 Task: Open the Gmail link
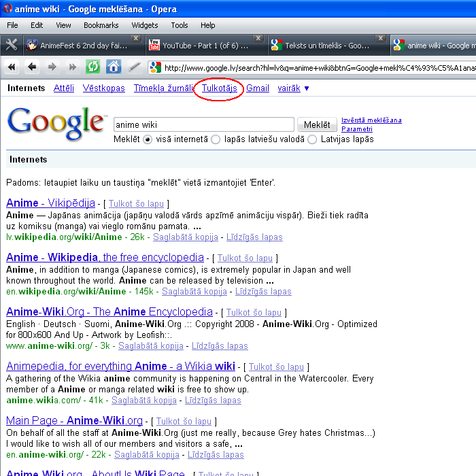(x=258, y=88)
